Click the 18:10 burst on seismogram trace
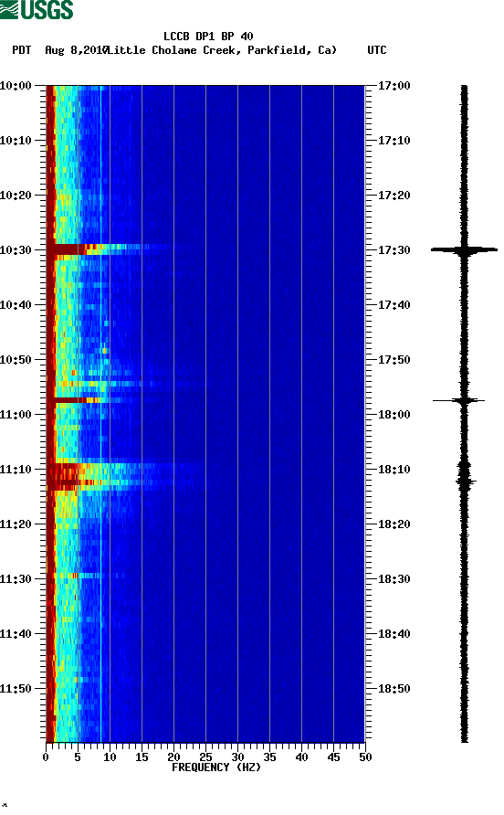The height and width of the screenshot is (815, 504). coord(465,474)
